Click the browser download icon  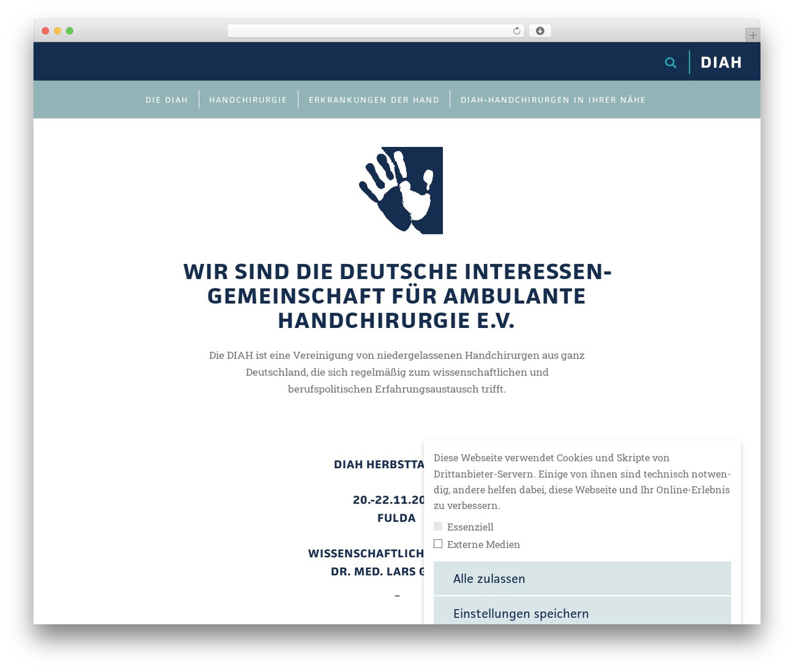click(x=540, y=31)
